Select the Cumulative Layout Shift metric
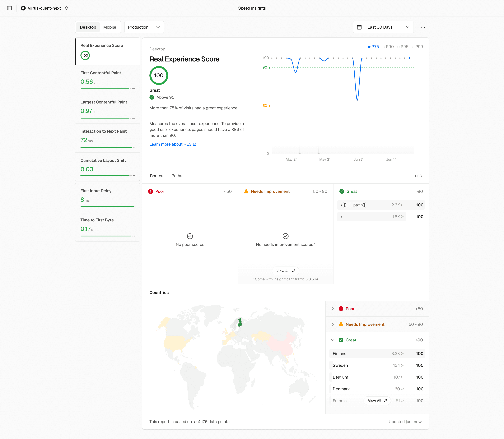504x439 pixels. tap(108, 167)
